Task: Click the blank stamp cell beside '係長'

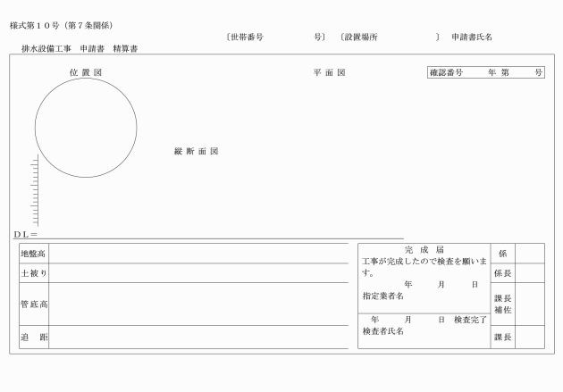Action: pyautogui.click(x=530, y=273)
